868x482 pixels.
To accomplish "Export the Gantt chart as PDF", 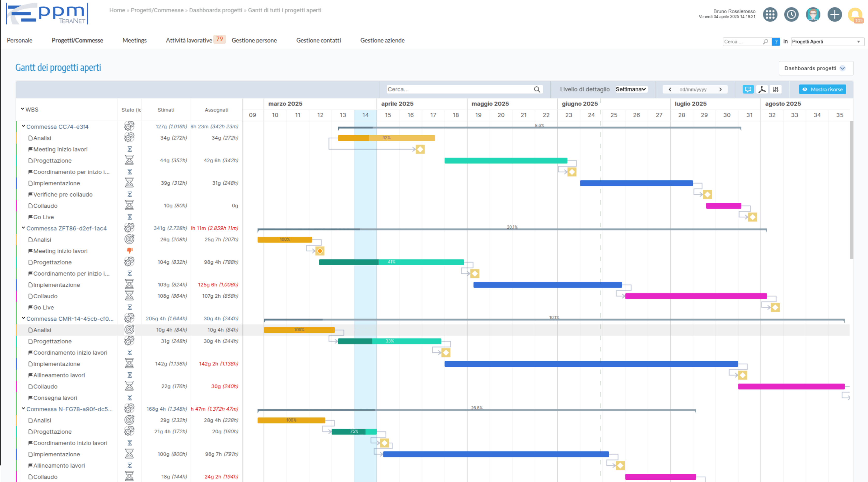I will 762,89.
